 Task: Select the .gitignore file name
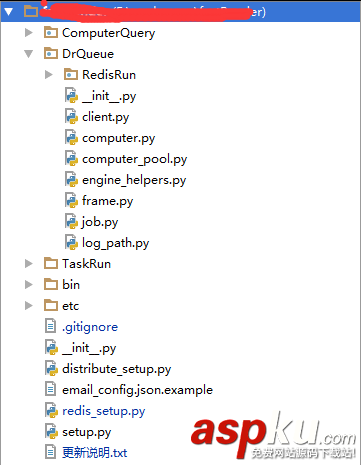click(x=90, y=327)
